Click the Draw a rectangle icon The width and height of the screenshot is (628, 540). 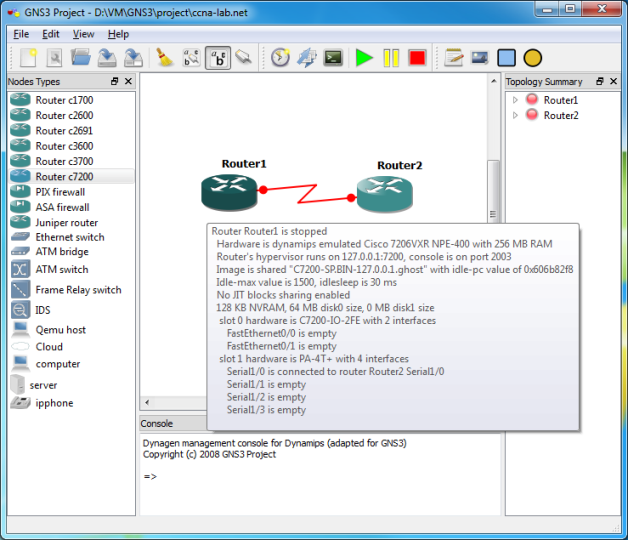point(506,58)
